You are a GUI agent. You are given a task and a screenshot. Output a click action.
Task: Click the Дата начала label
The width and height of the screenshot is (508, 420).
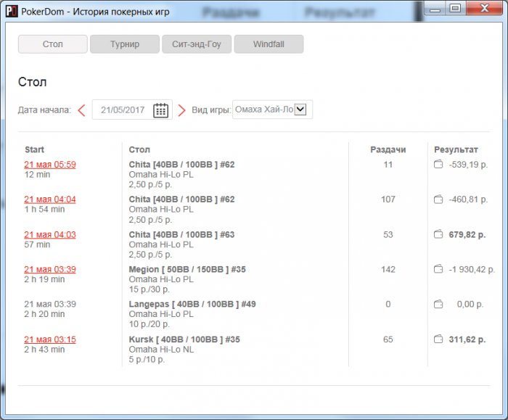tap(44, 110)
